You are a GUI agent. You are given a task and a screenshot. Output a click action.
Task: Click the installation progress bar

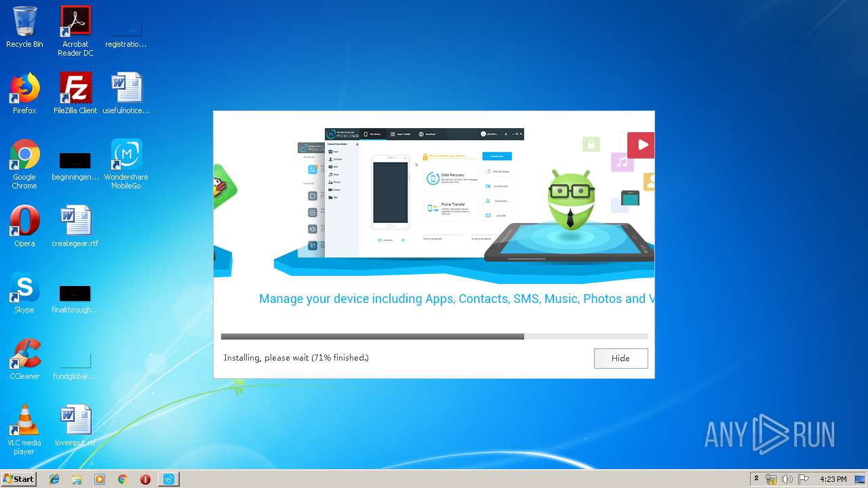(x=434, y=336)
